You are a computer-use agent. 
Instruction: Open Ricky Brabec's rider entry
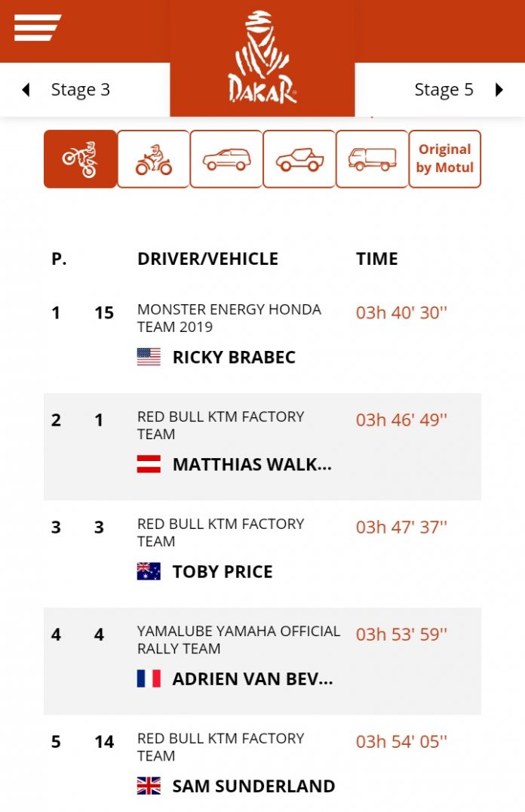(x=234, y=357)
